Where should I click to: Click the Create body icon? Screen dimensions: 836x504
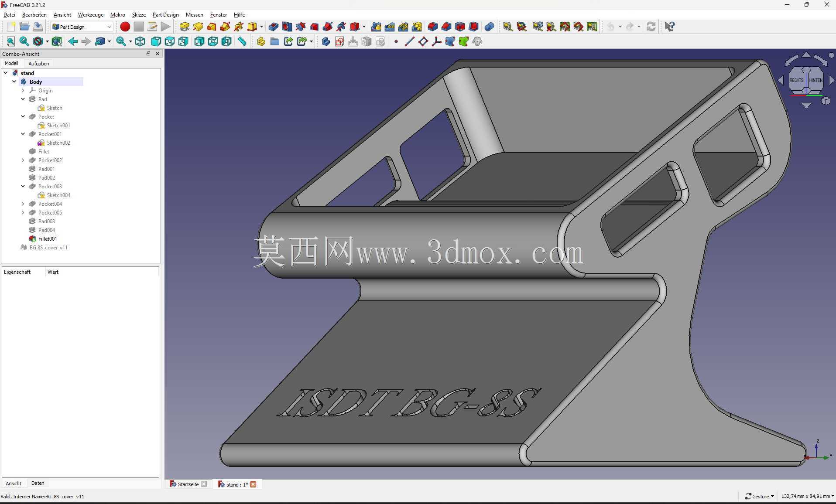coord(325,41)
